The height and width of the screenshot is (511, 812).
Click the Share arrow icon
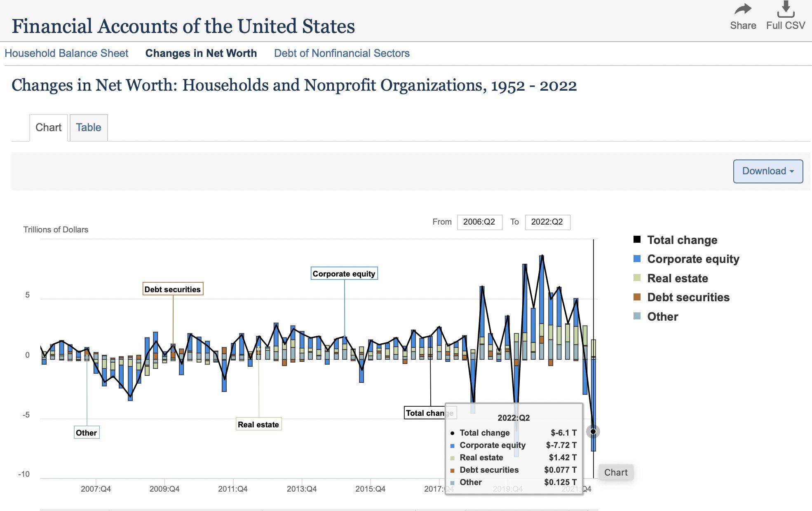(743, 9)
